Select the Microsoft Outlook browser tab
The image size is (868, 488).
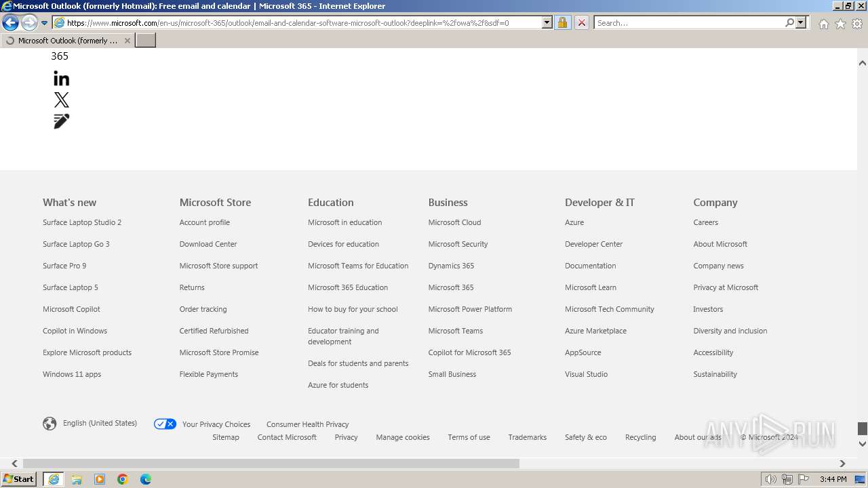[67, 41]
